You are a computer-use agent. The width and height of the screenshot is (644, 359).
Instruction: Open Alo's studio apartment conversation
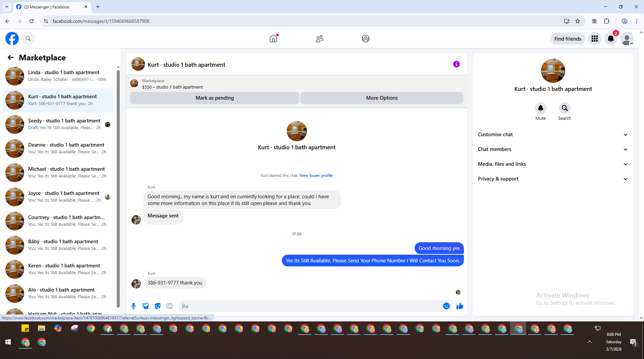coord(58,294)
